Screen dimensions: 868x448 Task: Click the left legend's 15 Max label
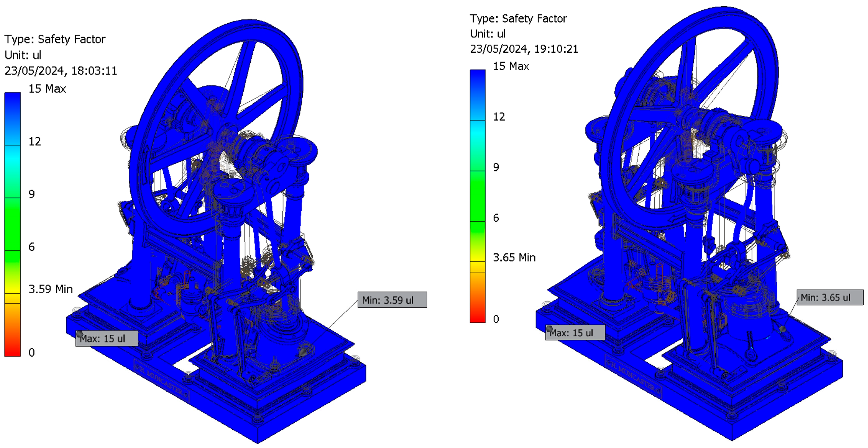point(47,89)
